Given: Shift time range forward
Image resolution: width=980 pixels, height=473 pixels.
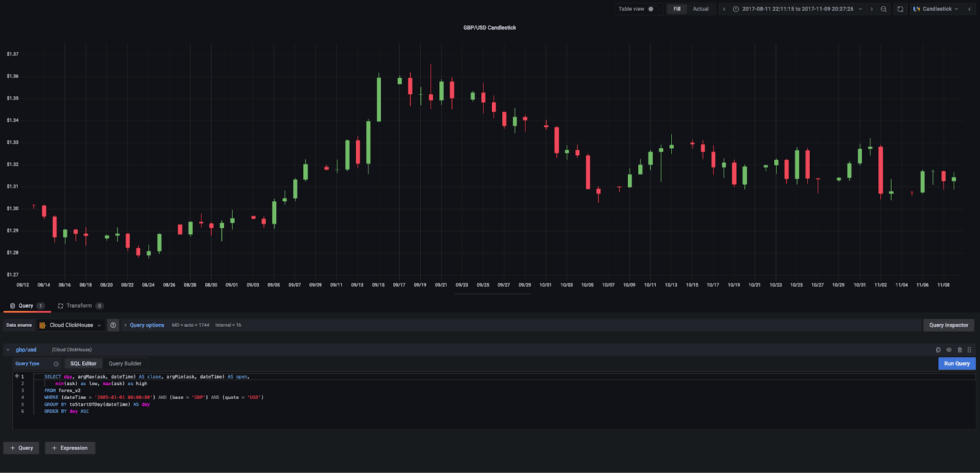Looking at the screenshot, I should (x=872, y=9).
